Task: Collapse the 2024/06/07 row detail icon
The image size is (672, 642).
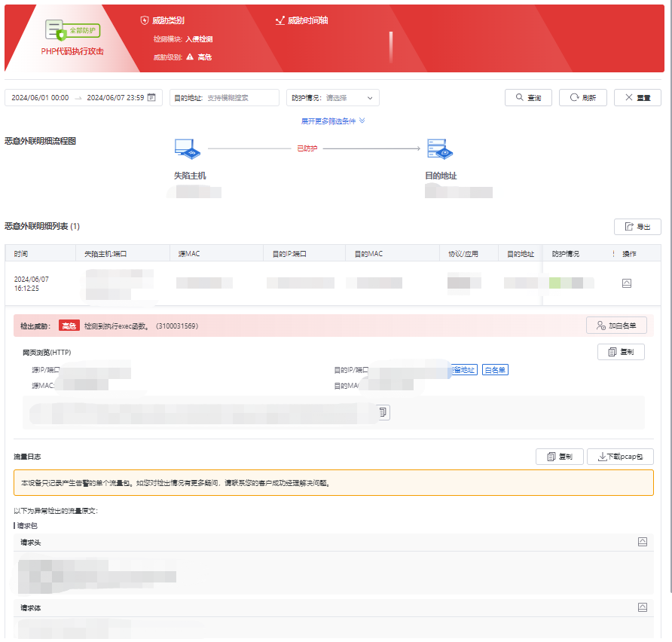Action: point(627,283)
